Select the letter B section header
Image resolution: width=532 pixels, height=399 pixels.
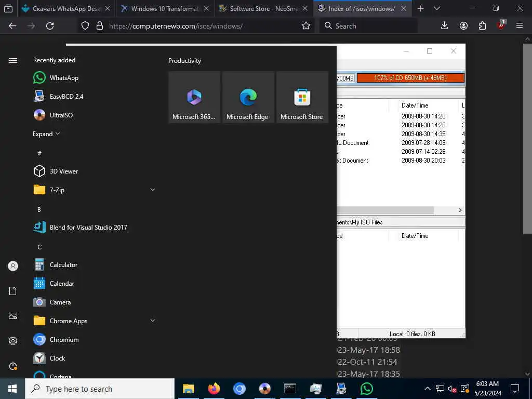pos(39,210)
